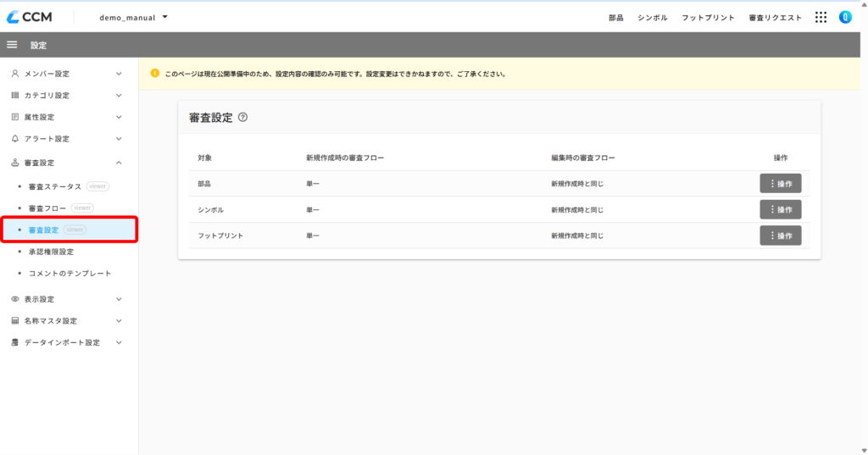Open the apps grid icon

click(821, 17)
